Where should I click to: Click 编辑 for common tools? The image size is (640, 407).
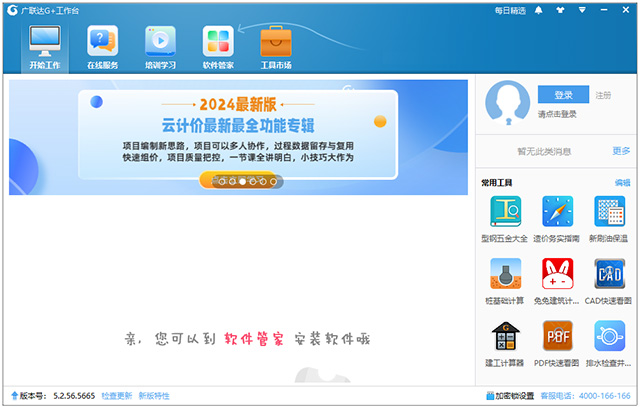point(622,182)
